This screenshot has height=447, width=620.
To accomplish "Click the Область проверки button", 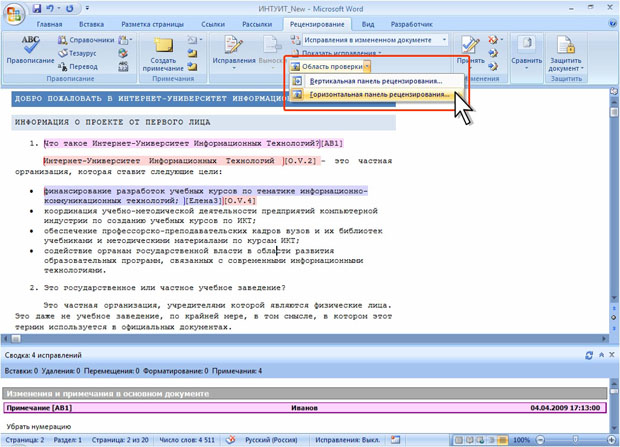I will pyautogui.click(x=327, y=66).
